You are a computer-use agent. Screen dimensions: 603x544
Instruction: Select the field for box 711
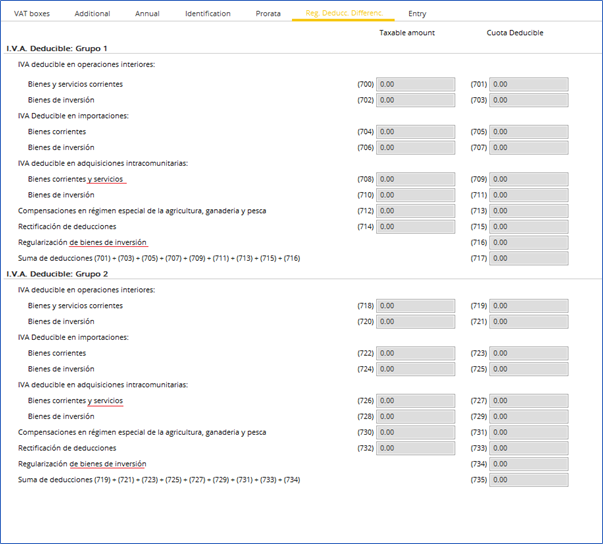(529, 195)
